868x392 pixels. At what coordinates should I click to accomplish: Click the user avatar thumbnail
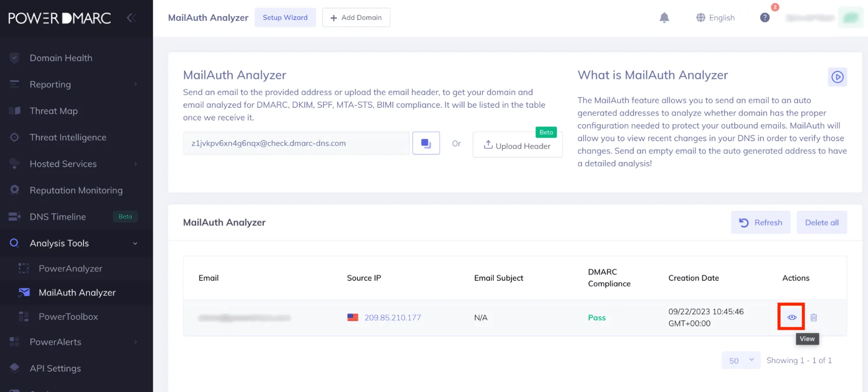pyautogui.click(x=850, y=17)
